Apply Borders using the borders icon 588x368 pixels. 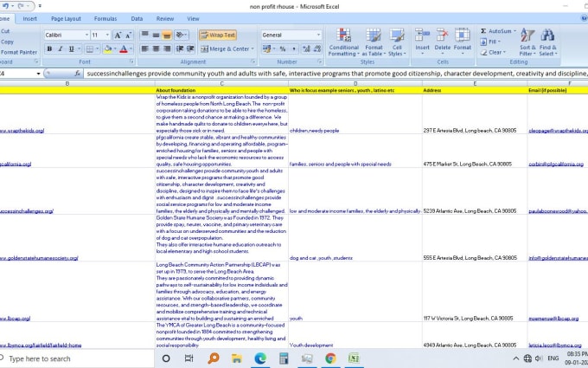pyautogui.click(x=90, y=48)
